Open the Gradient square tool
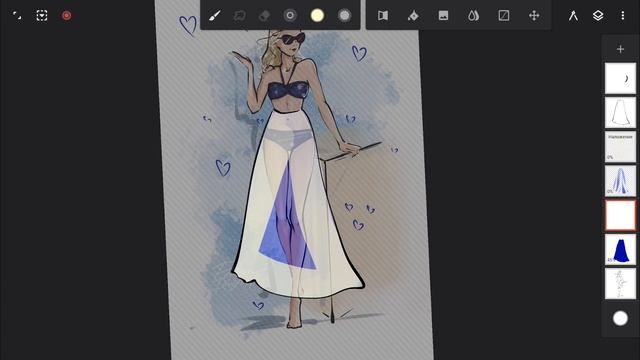Image resolution: width=640 pixels, height=360 pixels. click(504, 16)
